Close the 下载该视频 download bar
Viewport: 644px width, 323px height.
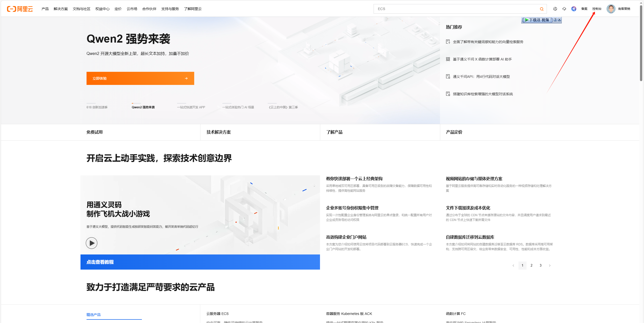[x=559, y=20]
